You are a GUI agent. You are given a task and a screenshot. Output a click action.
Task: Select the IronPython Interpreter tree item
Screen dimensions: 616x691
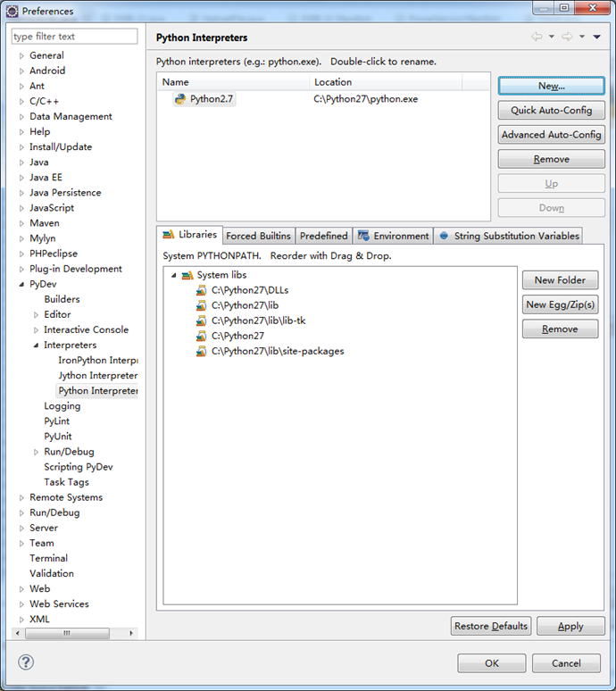click(98, 361)
